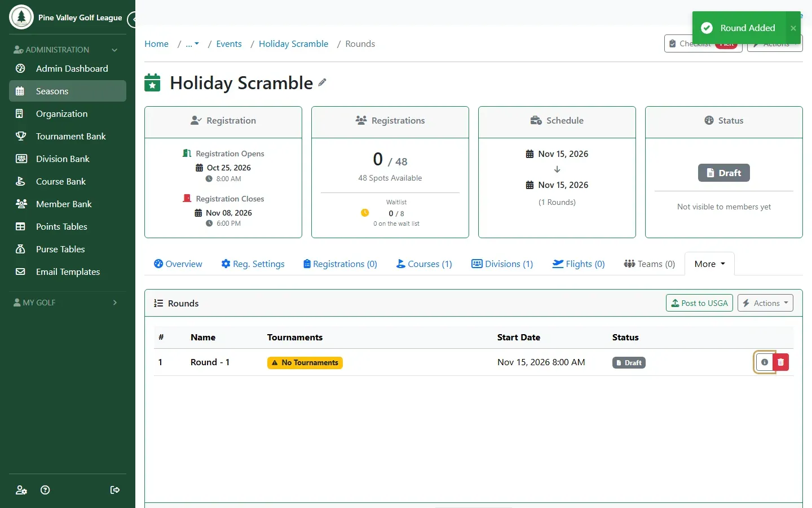Click the Round - 1 name cell
The width and height of the screenshot is (812, 508).
[x=210, y=362]
